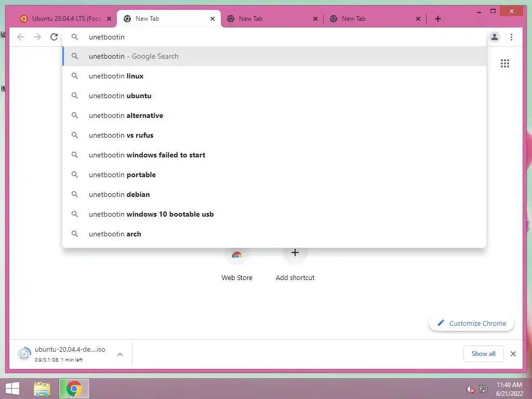532x399 pixels.
Task: Open Customize Chrome
Action: pyautogui.click(x=471, y=323)
